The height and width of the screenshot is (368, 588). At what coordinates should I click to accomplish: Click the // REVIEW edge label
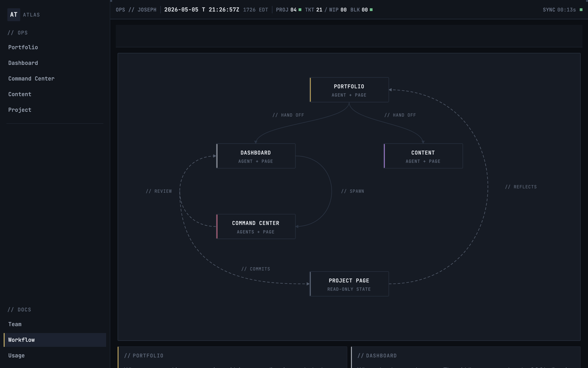(159, 191)
